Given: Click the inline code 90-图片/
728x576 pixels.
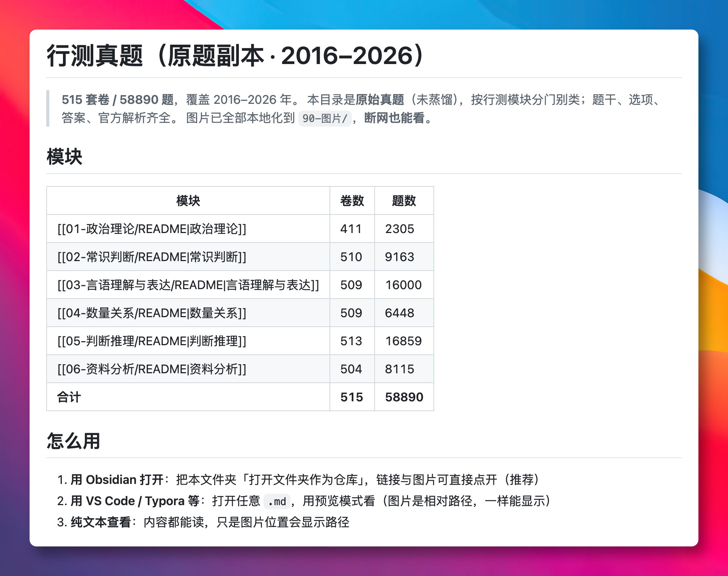Looking at the screenshot, I should (325, 118).
